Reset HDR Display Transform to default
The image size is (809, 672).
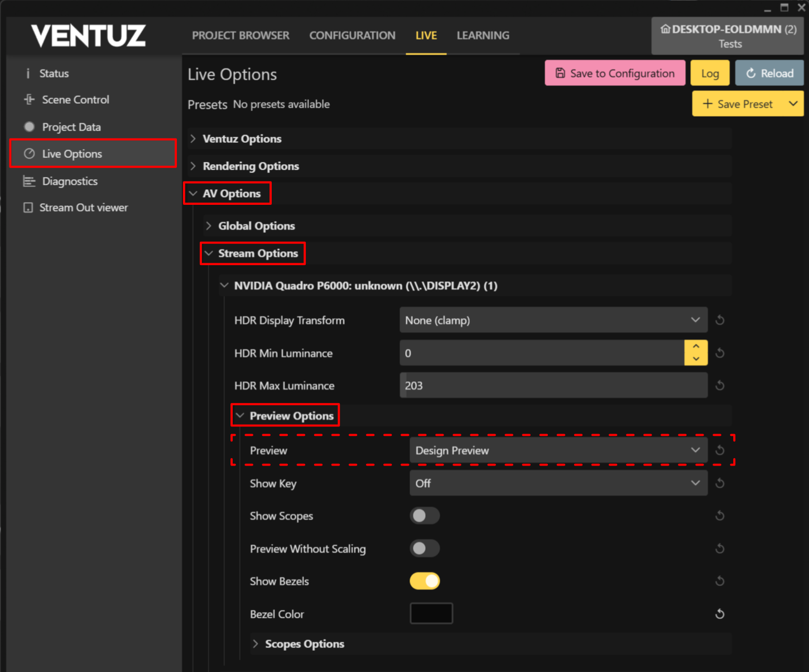pyautogui.click(x=720, y=320)
